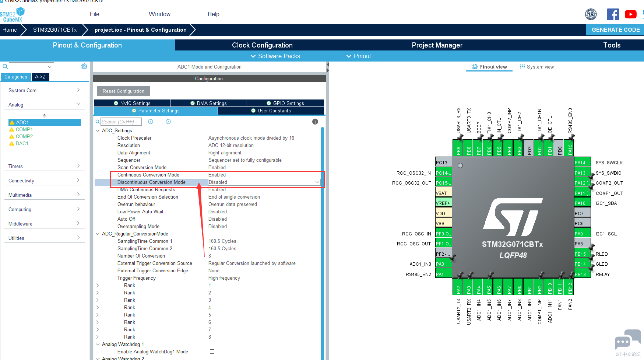Click the info icon near Parameter Settings search

point(315,122)
